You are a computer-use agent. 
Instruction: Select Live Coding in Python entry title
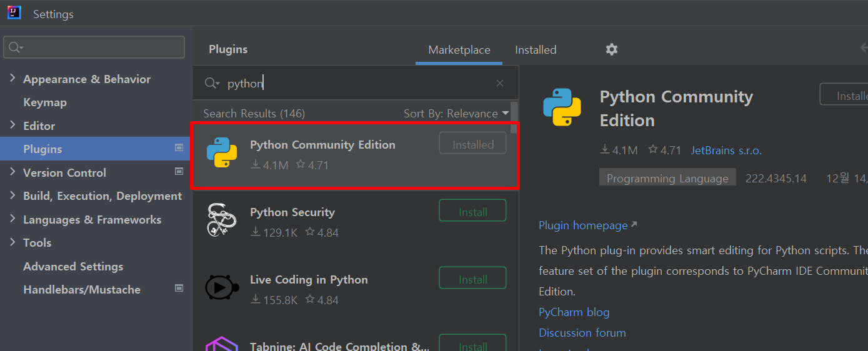point(309,280)
